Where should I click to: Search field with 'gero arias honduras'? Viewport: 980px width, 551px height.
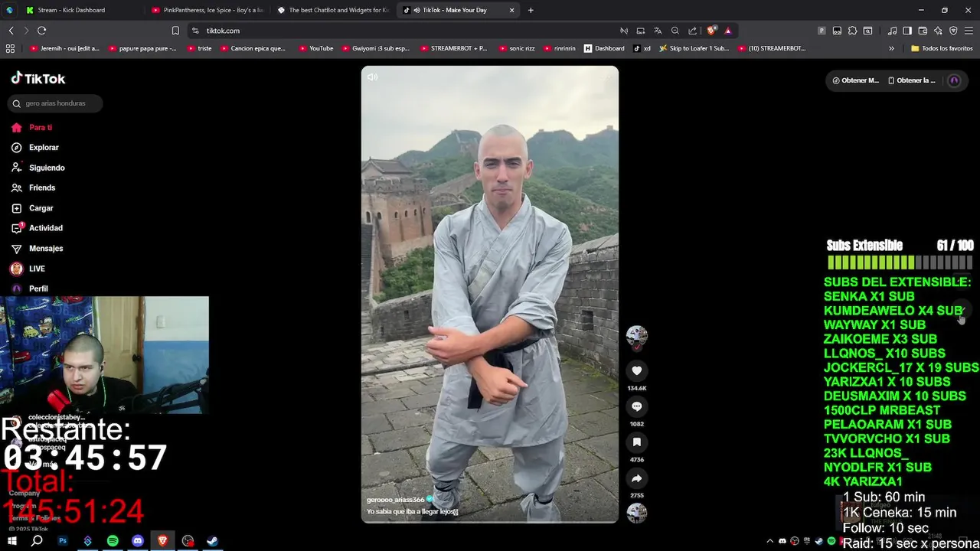[x=54, y=103]
